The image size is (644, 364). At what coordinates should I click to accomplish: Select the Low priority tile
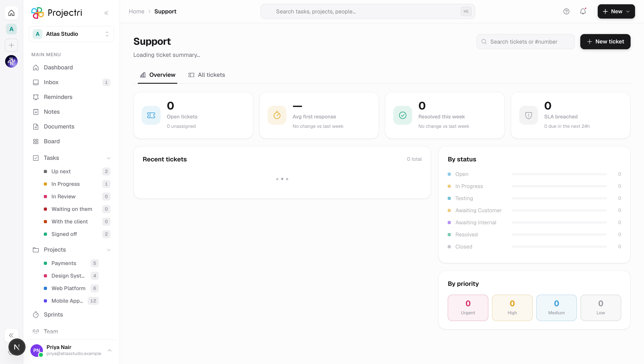pyautogui.click(x=600, y=308)
